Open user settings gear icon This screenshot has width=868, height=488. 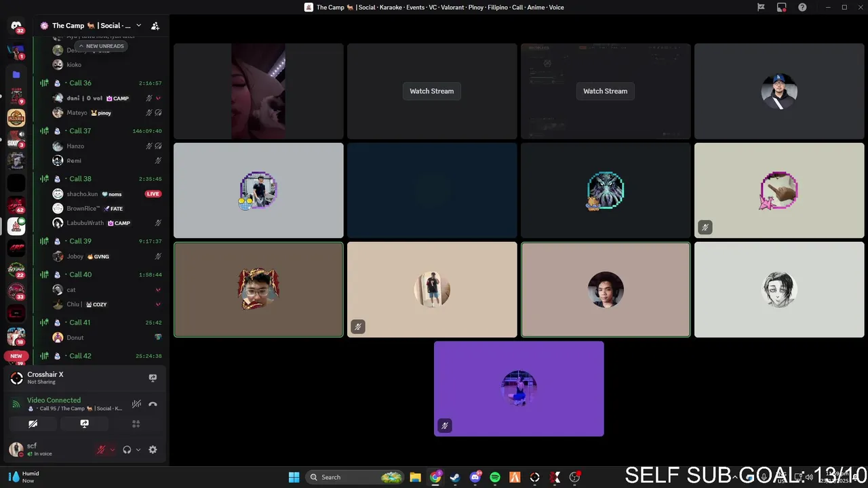pos(153,449)
